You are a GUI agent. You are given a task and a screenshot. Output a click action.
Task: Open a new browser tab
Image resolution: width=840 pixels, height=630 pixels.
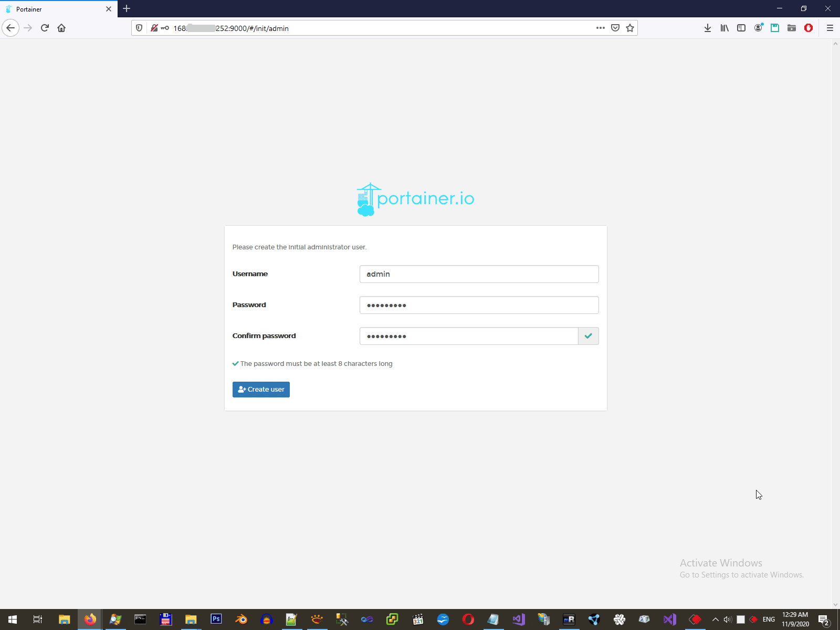coord(127,8)
